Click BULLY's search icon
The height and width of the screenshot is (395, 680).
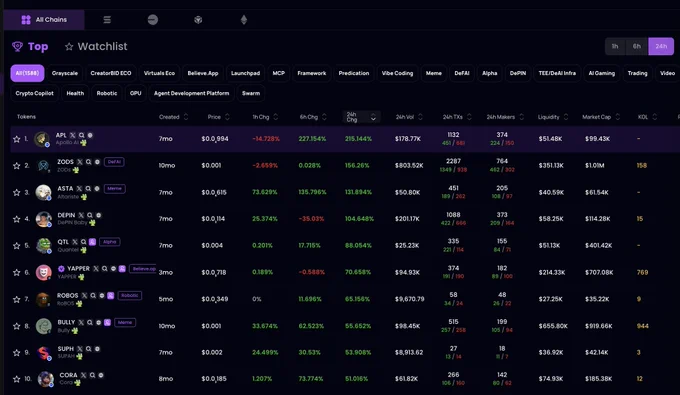pyautogui.click(x=90, y=323)
